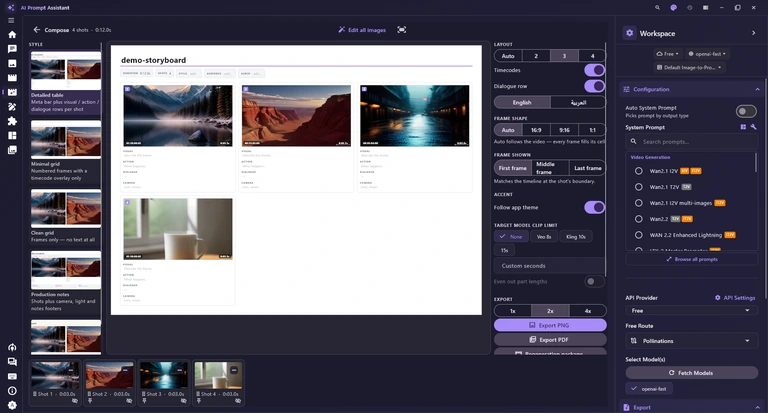Set layout columns to 4

(x=592, y=56)
